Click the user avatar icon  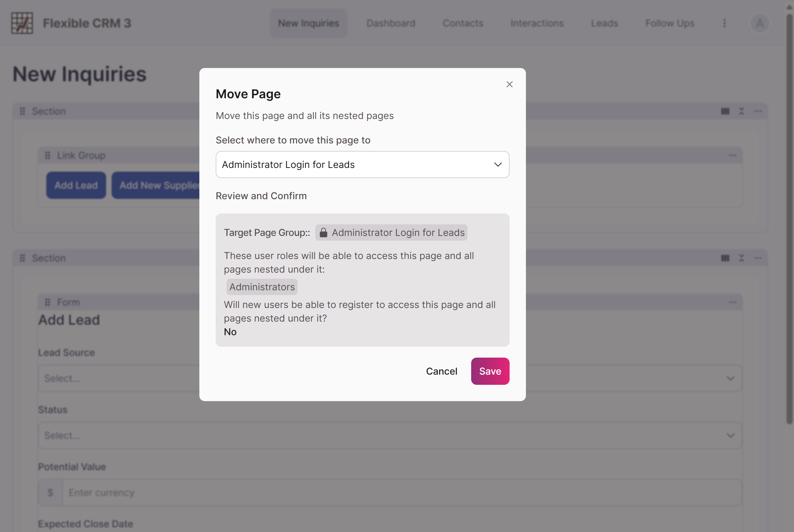[x=760, y=23]
